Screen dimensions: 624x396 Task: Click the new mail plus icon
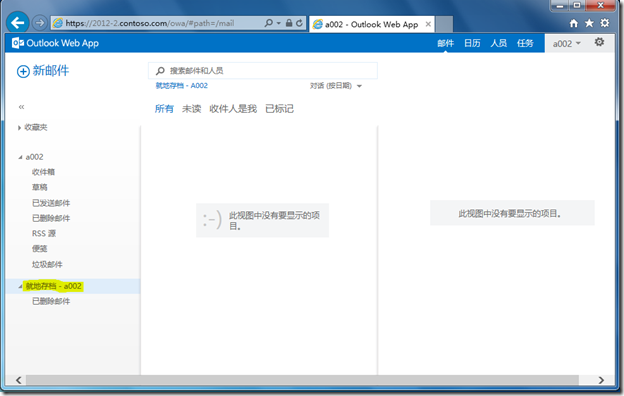pos(23,71)
